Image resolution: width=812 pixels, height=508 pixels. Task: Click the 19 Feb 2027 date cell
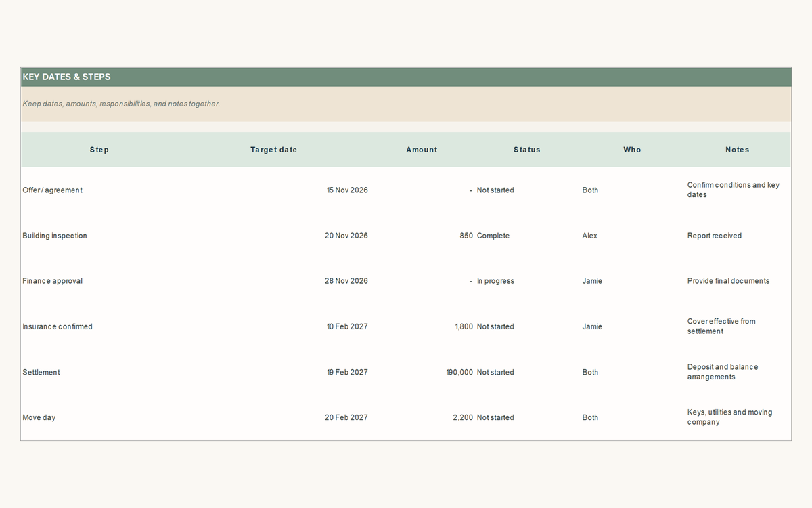click(347, 372)
